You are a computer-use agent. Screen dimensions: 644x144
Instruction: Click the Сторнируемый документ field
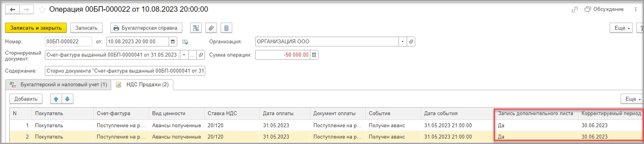point(112,55)
